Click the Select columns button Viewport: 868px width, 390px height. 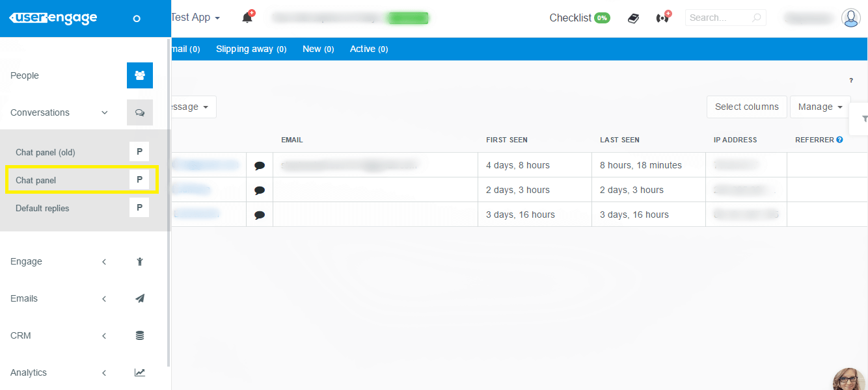(x=746, y=106)
